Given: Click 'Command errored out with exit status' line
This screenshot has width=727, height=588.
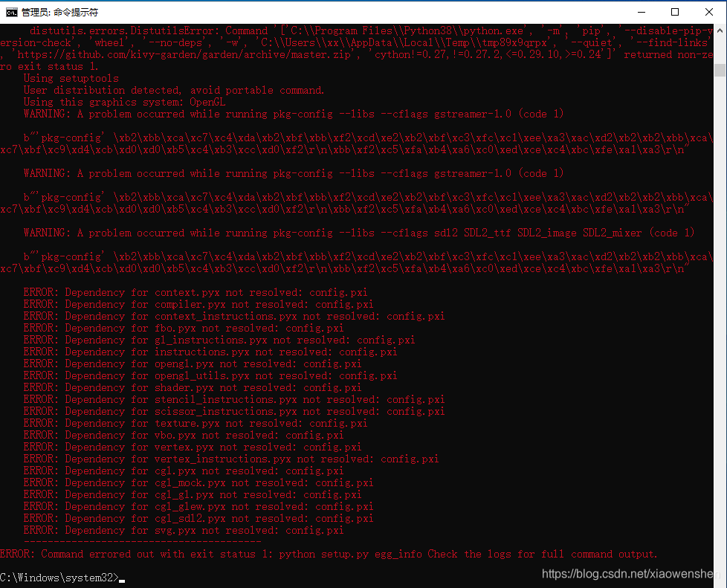Looking at the screenshot, I should click(329, 554).
